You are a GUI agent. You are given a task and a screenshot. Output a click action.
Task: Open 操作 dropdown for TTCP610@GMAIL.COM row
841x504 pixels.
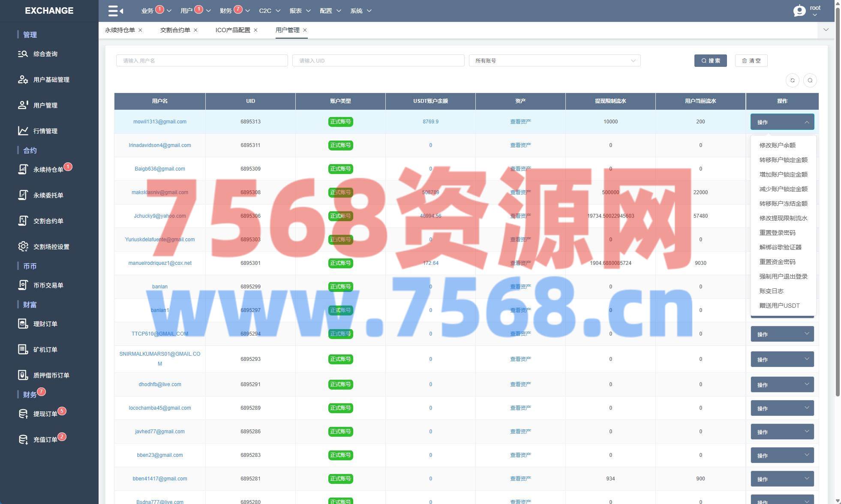782,334
